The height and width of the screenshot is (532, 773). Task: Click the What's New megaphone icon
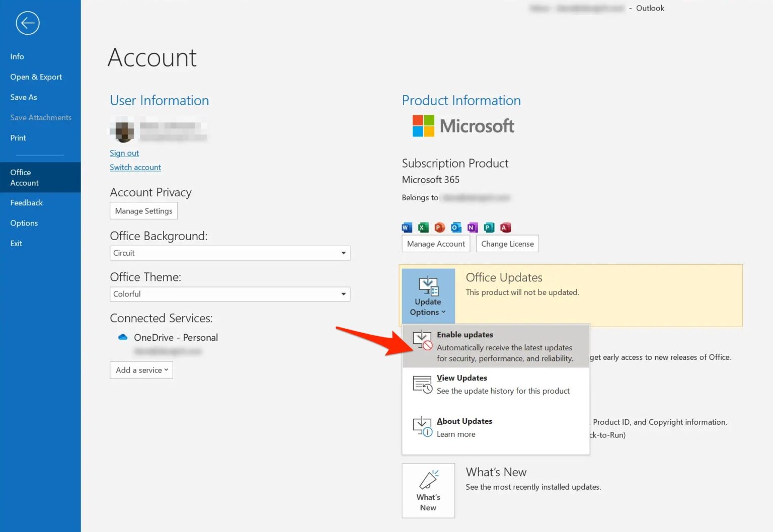click(x=428, y=480)
